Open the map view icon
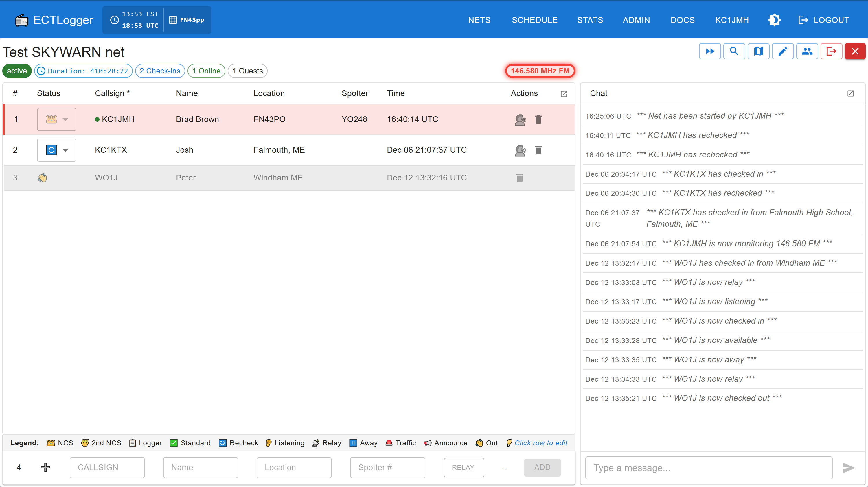The image size is (868, 487). (759, 51)
